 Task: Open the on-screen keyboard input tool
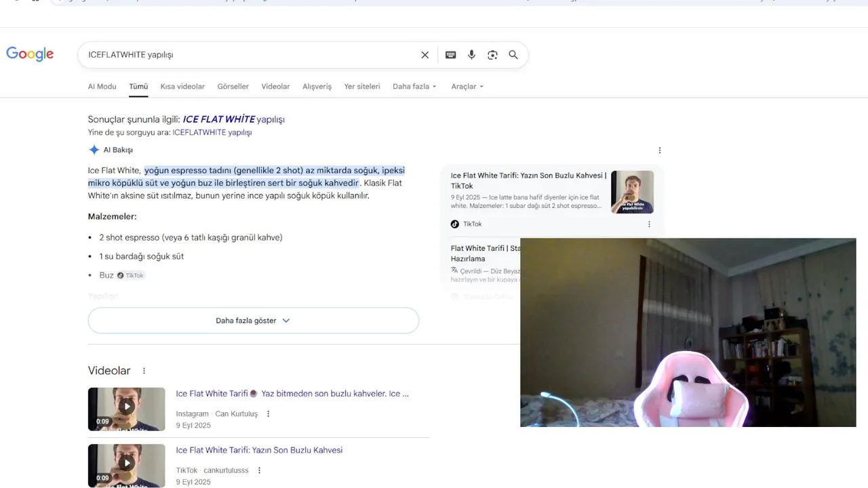click(x=450, y=55)
